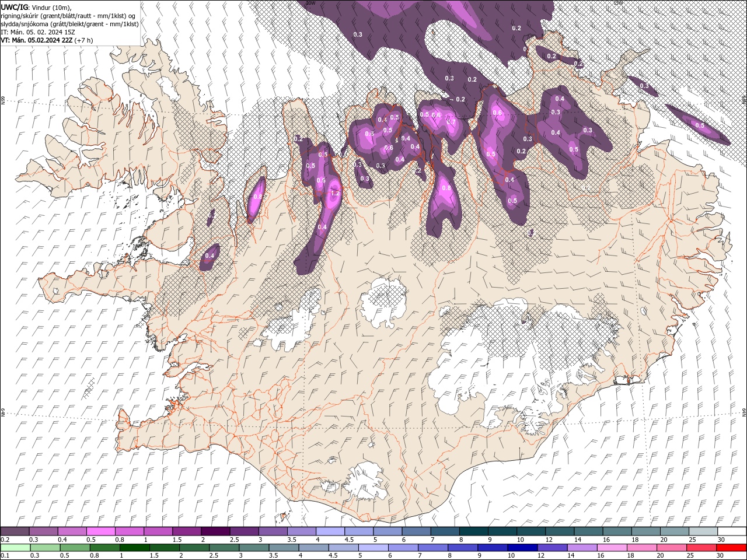Select the lower legend swatch starting at 7
Screen dimensions: 747x560
click(432, 548)
